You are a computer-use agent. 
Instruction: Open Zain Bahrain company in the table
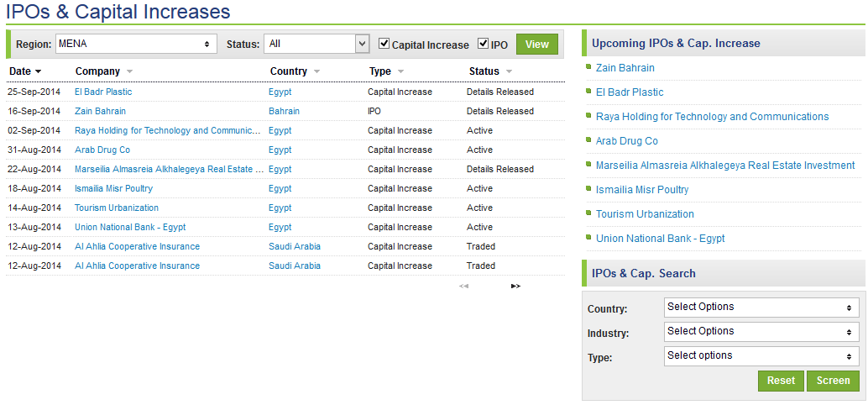coord(100,112)
